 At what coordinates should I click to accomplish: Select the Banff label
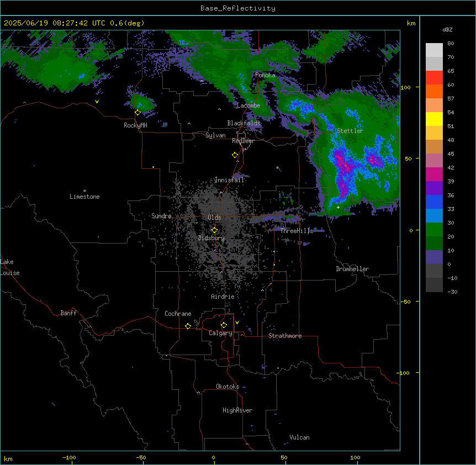click(x=68, y=313)
